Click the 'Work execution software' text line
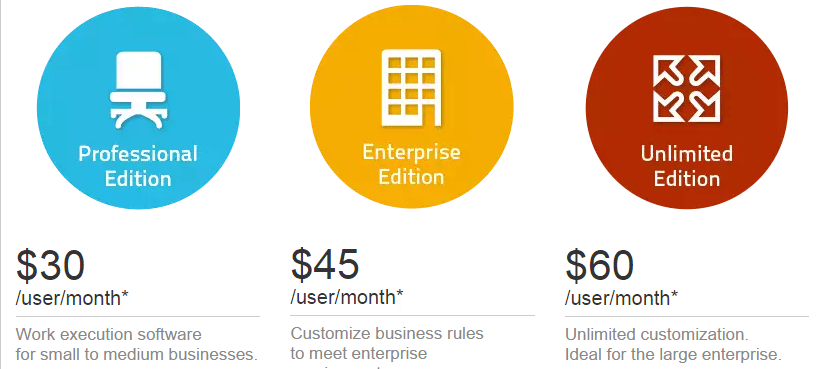This screenshot has width=826, height=369. [109, 334]
